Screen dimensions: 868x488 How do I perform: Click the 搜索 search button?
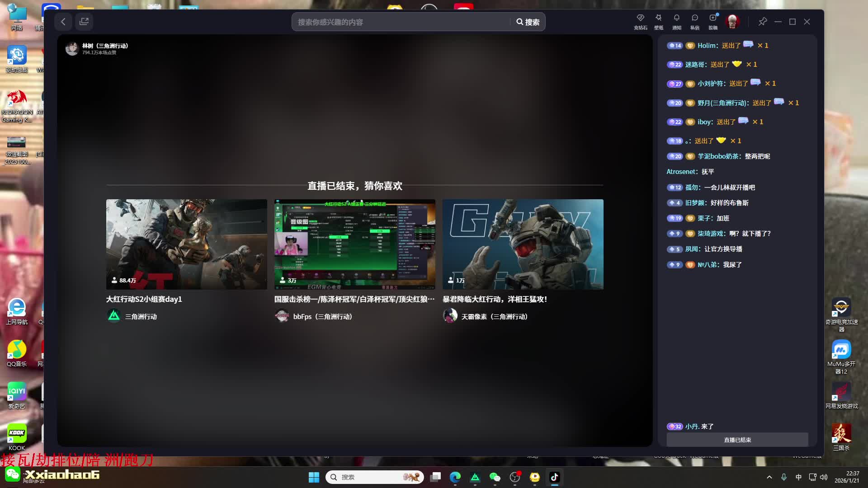click(528, 22)
